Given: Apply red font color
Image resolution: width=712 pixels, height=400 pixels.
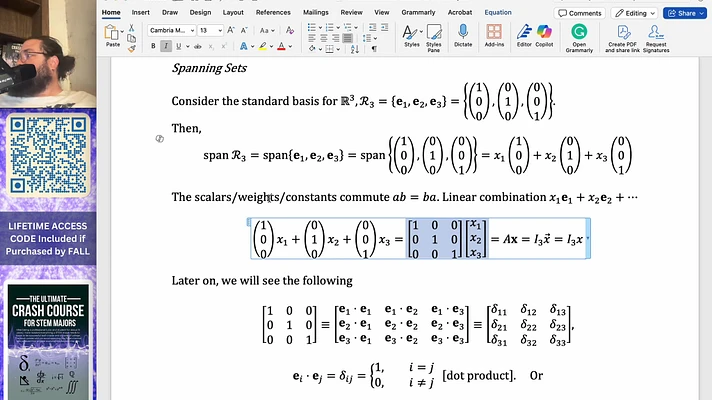Looking at the screenshot, I should (x=282, y=46).
